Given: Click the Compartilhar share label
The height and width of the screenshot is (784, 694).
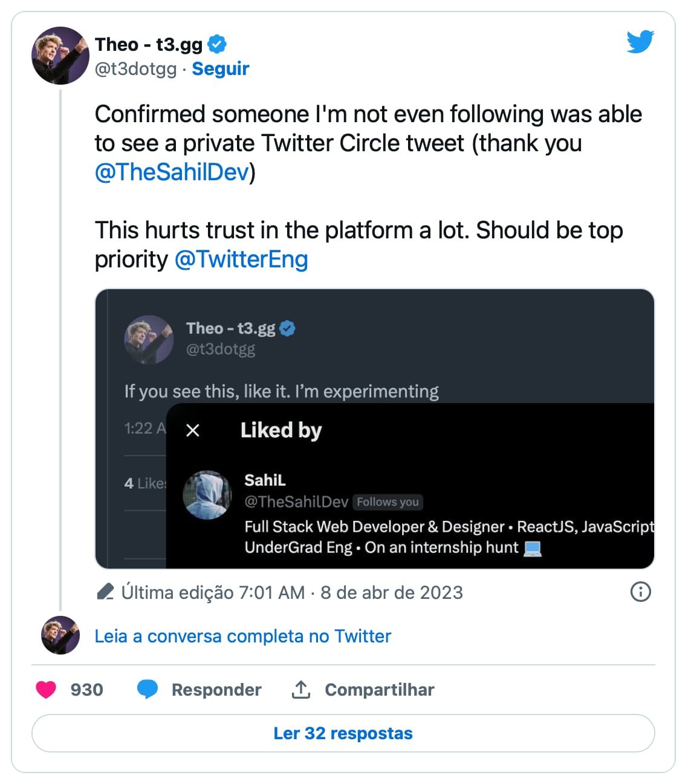Looking at the screenshot, I should tap(379, 690).
